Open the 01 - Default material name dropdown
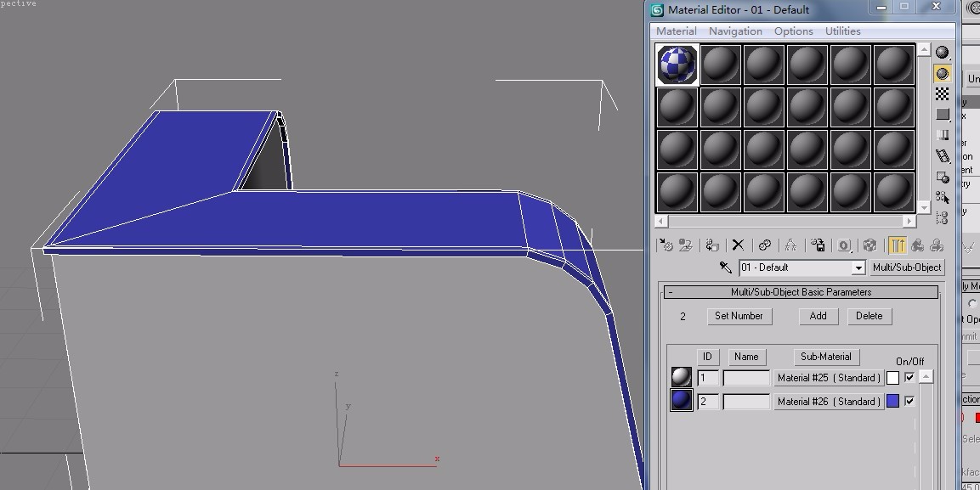The height and width of the screenshot is (490, 980). (858, 268)
